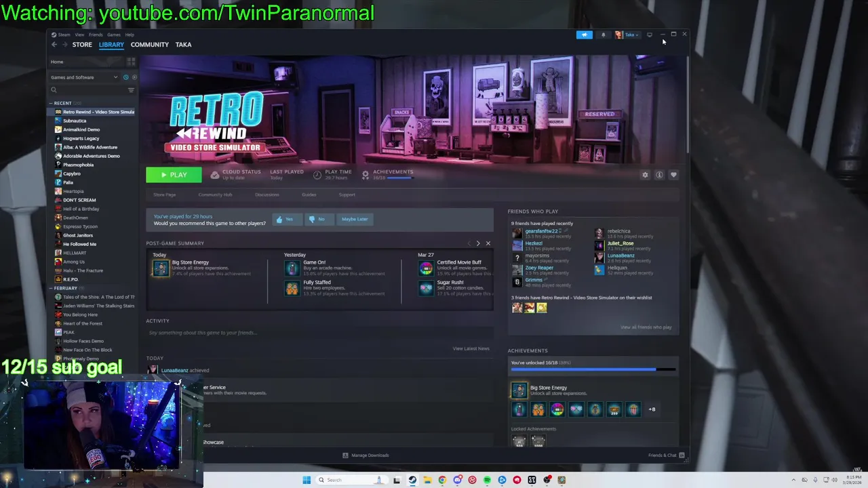This screenshot has width=868, height=488.
Task: Collapse the FEBRUARY games section
Action: click(51, 288)
